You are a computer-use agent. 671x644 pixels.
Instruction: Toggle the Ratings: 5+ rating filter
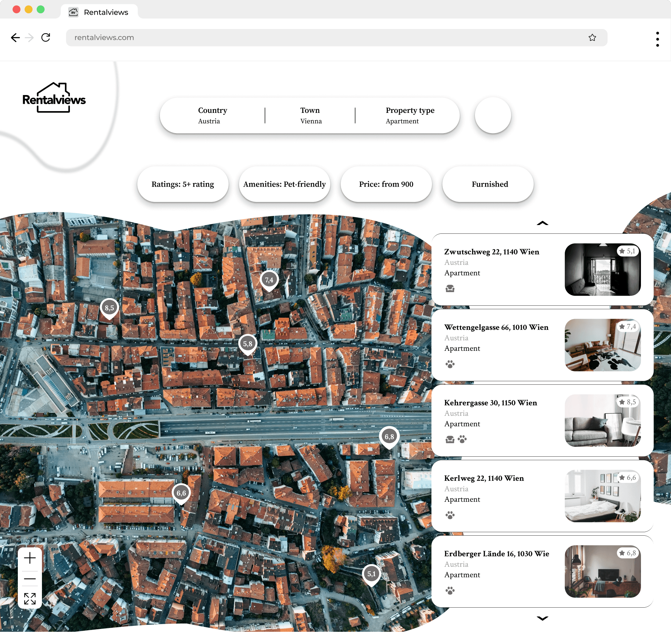pos(182,184)
